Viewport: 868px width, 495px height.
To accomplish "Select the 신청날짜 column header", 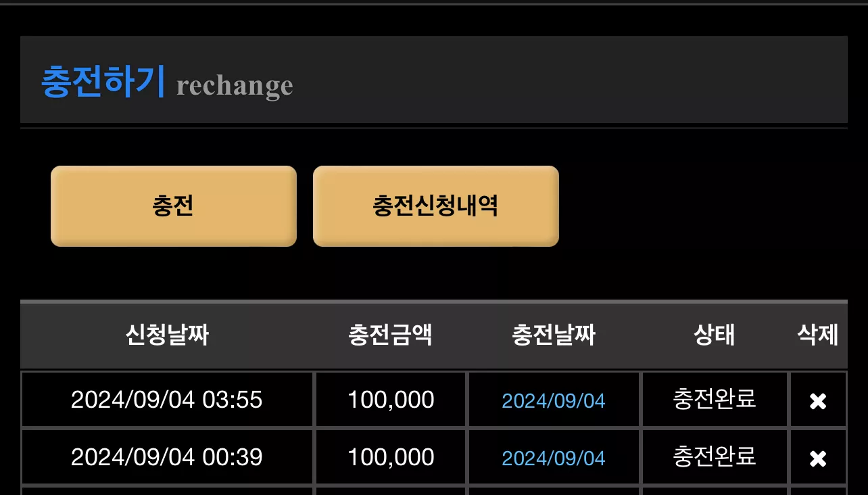I will 167,335.
